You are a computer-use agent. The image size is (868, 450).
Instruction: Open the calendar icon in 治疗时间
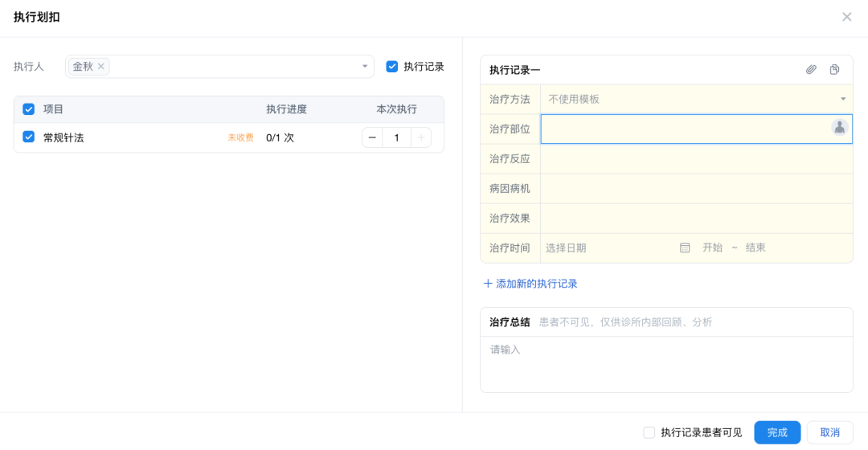click(685, 247)
